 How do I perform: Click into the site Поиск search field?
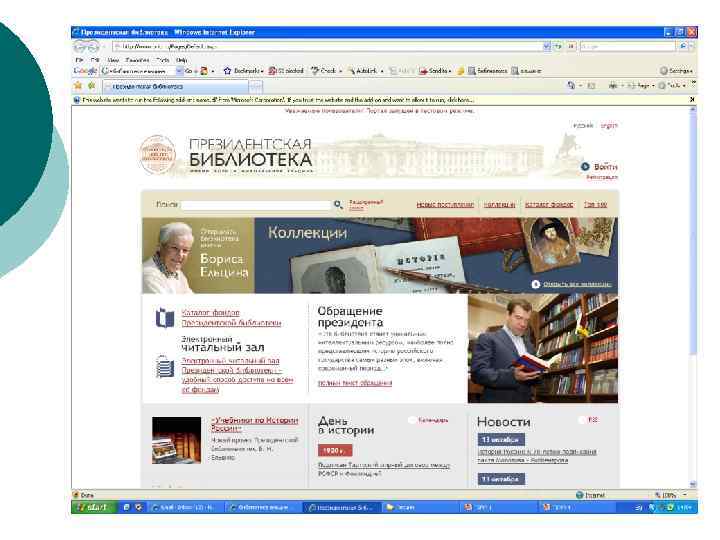click(256, 205)
